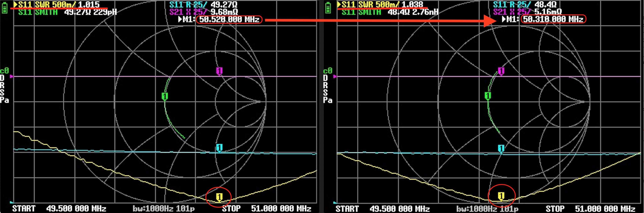Click bw:1000Hz 101p on right screen
Screen dimensions: 644x213
pyautogui.click(x=487, y=209)
